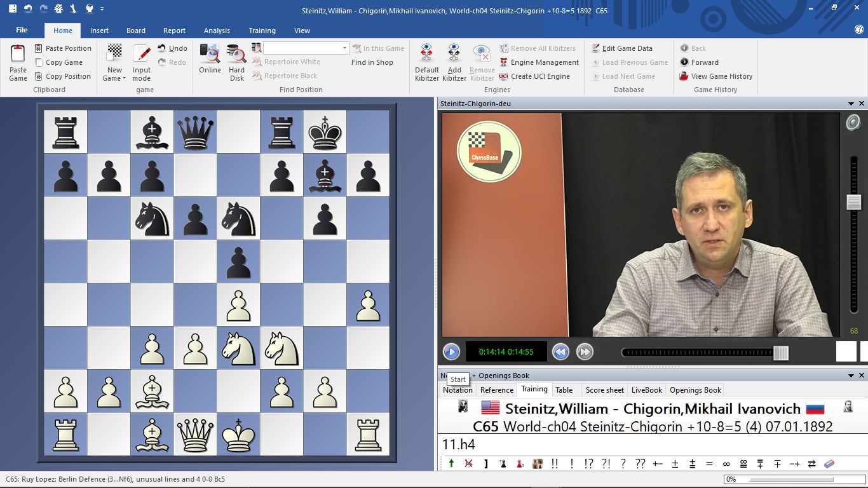Click the video seek slider handle

(781, 353)
